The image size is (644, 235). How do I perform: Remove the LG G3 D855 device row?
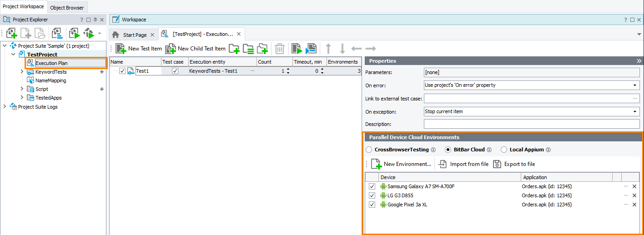(x=634, y=195)
